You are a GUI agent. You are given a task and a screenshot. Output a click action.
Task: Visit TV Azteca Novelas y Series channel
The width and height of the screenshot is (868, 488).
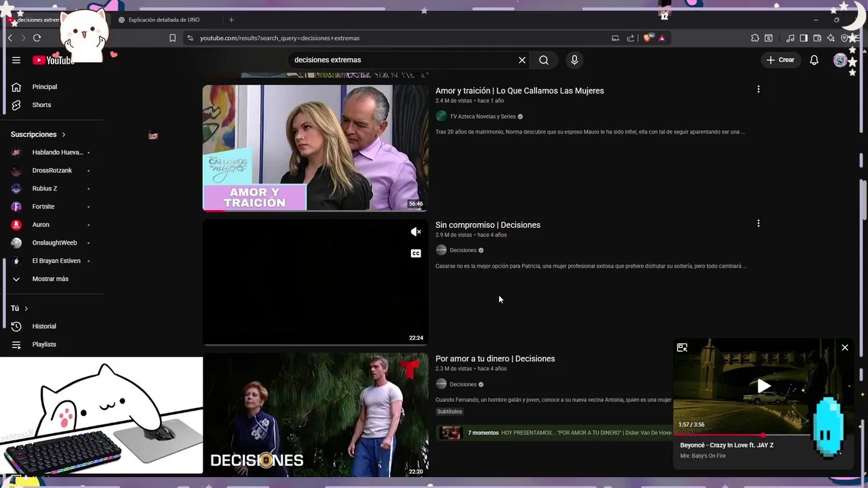(482, 117)
